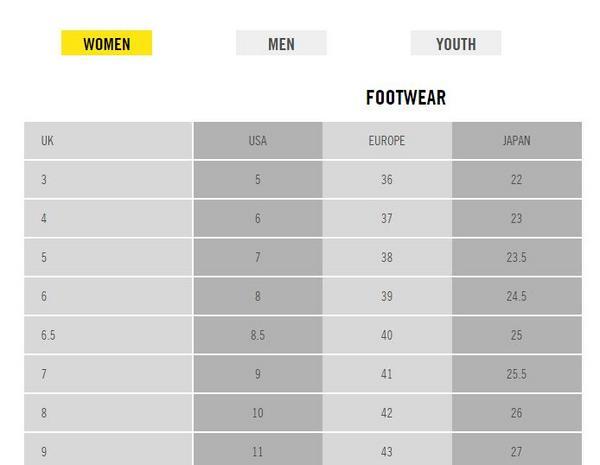
Task: Select USA size 6 cell
Action: click(257, 219)
